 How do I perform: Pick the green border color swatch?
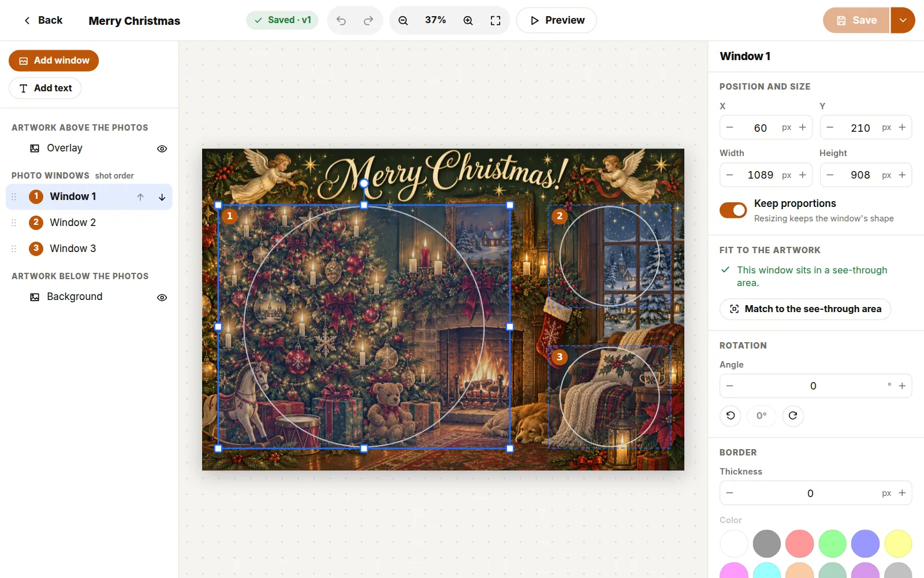pyautogui.click(x=833, y=544)
